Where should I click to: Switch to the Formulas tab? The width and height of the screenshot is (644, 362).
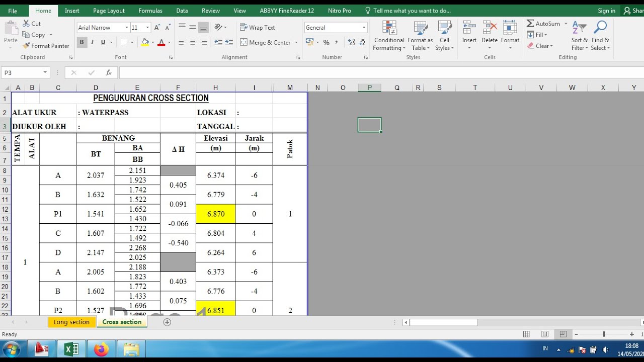pyautogui.click(x=150, y=11)
